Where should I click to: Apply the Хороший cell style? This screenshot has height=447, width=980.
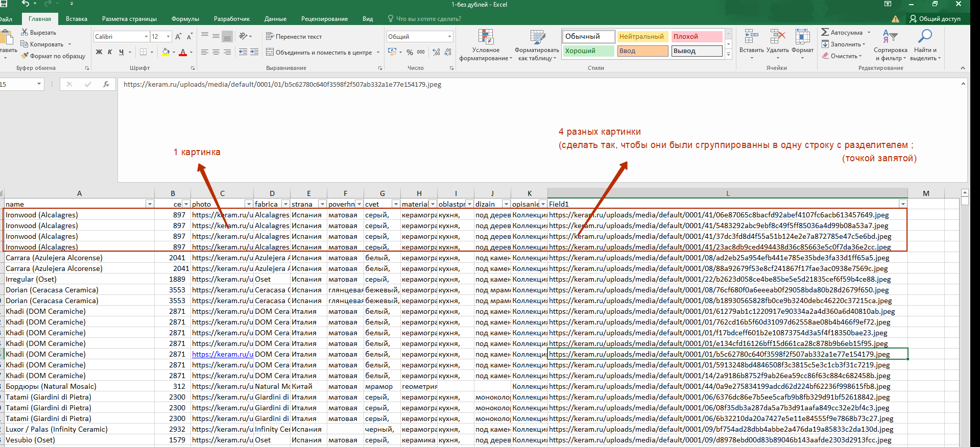tap(589, 51)
